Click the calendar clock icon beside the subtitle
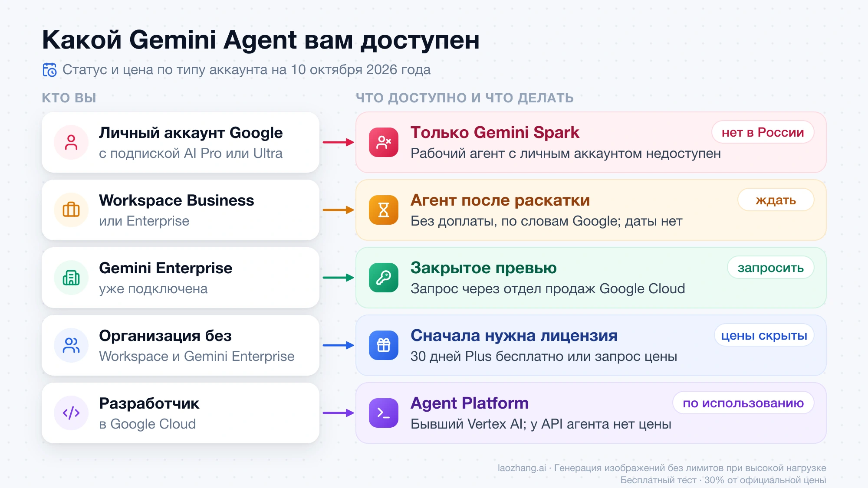The width and height of the screenshot is (868, 488). (x=49, y=70)
